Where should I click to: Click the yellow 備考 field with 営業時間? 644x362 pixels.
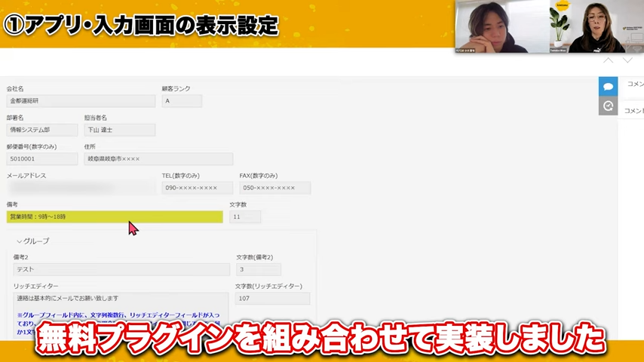[x=115, y=216]
